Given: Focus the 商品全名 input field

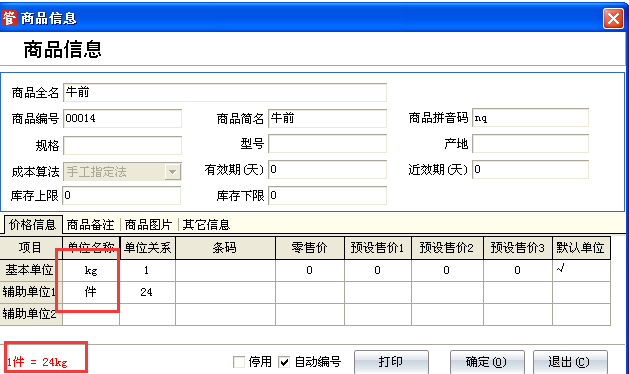Looking at the screenshot, I should pos(225,93).
